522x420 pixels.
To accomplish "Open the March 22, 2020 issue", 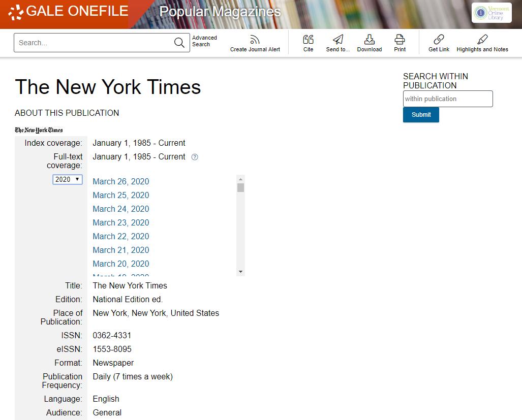I will pyautogui.click(x=121, y=237).
